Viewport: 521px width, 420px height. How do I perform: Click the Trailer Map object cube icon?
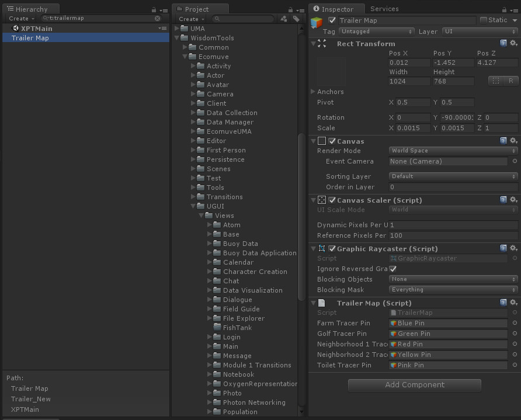point(317,23)
